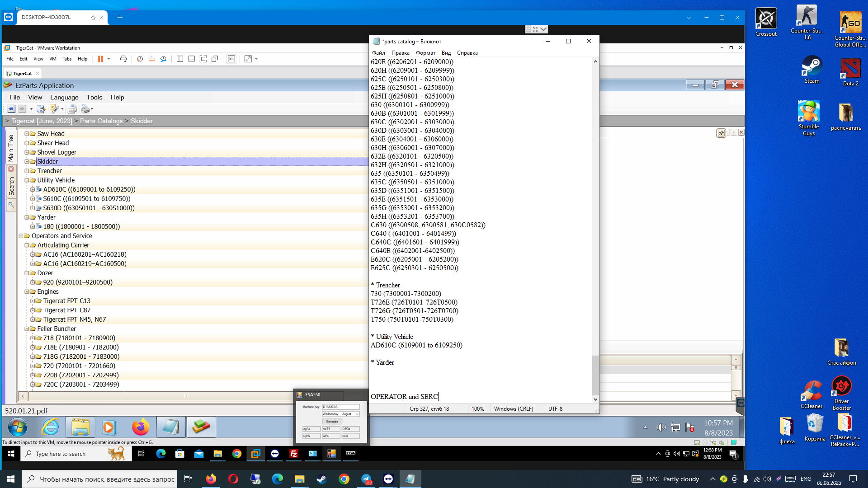Click the EzParts printer toolbar icon
The width and height of the screenshot is (868, 488).
tap(85, 109)
